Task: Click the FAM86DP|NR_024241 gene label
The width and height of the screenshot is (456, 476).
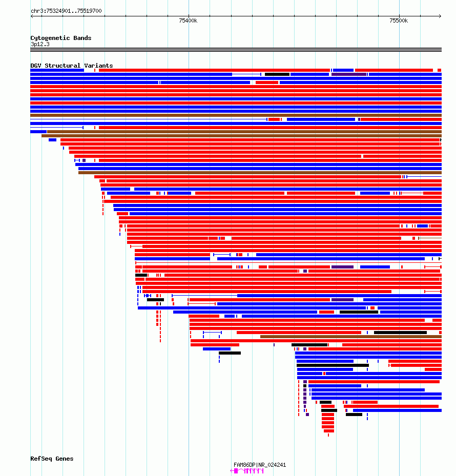Action: pyautogui.click(x=260, y=465)
